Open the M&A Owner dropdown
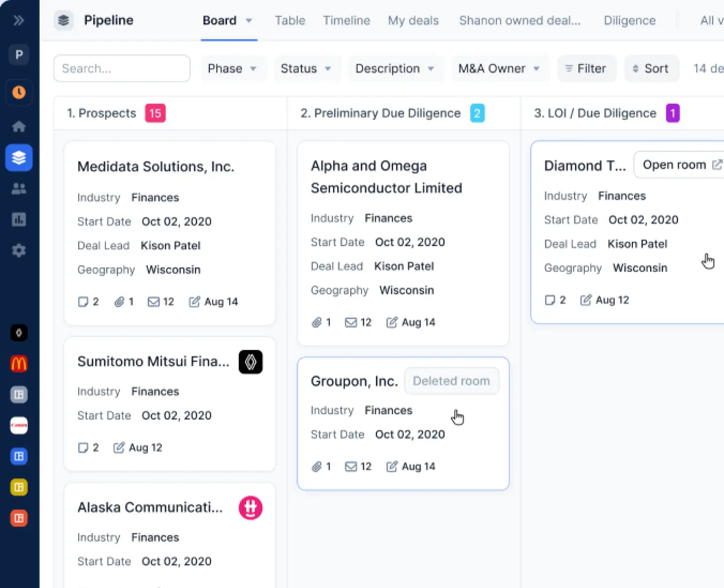724x588 pixels. pos(500,69)
